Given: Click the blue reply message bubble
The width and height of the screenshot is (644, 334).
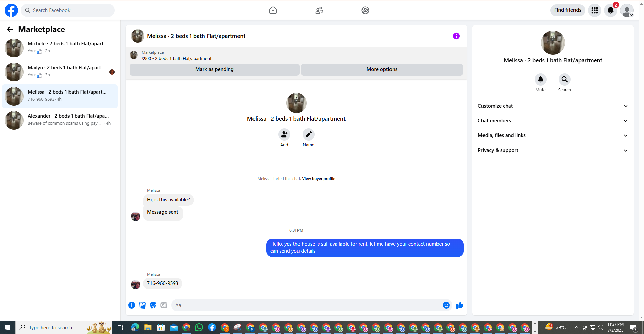Looking at the screenshot, I should [x=365, y=247].
